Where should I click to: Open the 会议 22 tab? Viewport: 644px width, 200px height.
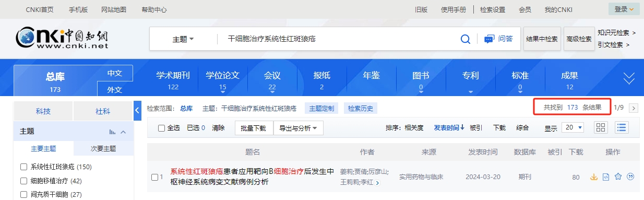click(272, 80)
